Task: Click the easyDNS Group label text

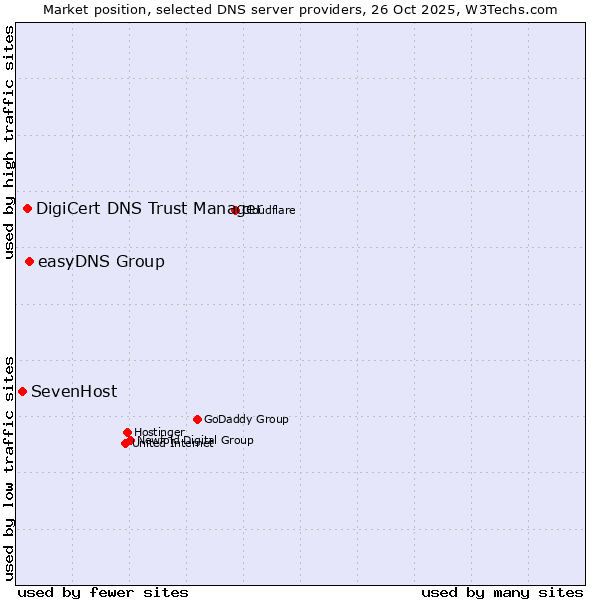Action: coord(101,261)
